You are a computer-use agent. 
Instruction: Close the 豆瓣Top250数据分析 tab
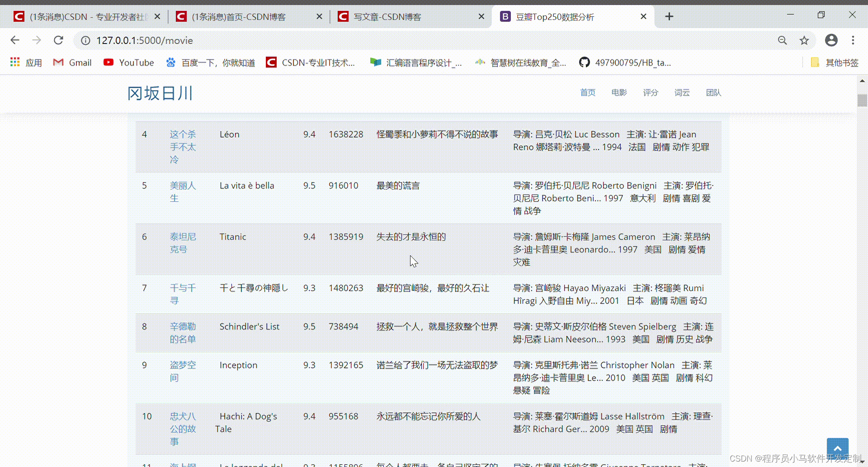point(644,17)
